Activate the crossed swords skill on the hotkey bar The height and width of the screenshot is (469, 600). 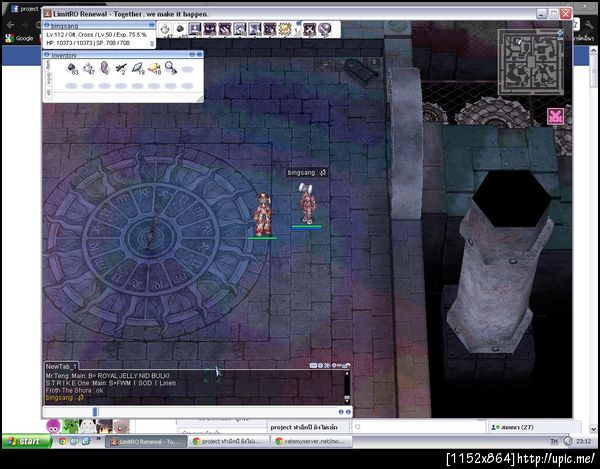click(x=309, y=29)
